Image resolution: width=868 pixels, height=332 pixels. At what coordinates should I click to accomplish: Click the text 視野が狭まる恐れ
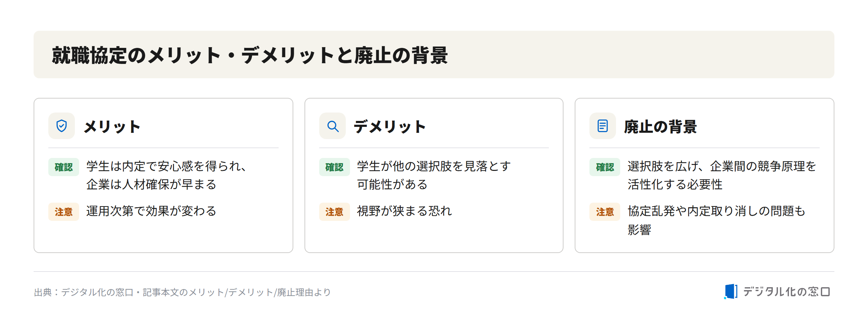[x=404, y=211]
